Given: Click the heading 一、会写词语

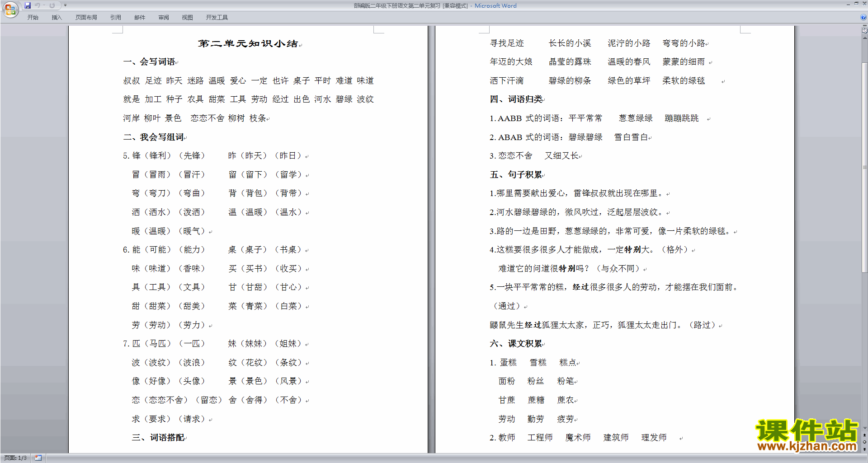Looking at the screenshot, I should [x=149, y=62].
